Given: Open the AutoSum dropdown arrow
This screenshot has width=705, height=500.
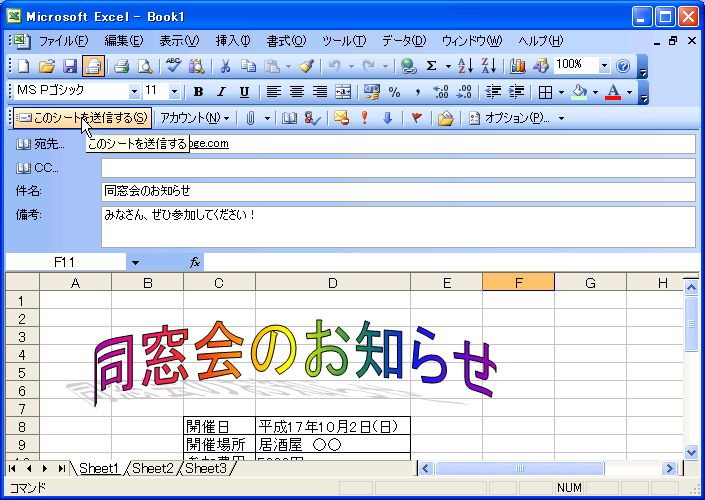Looking at the screenshot, I should (448, 67).
